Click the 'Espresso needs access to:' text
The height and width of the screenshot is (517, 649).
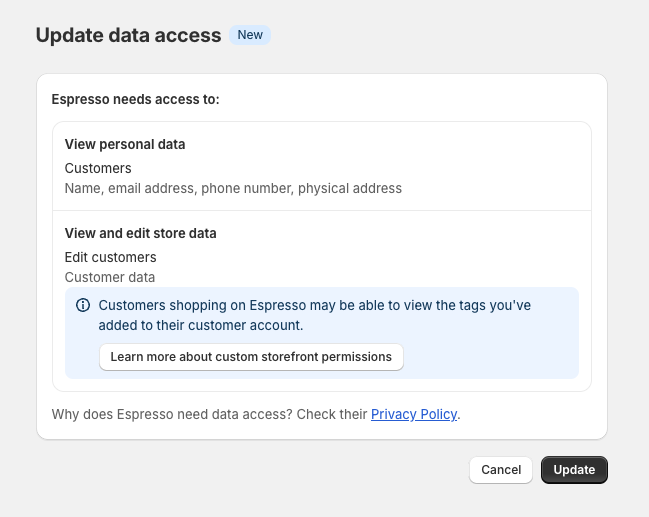tap(135, 100)
